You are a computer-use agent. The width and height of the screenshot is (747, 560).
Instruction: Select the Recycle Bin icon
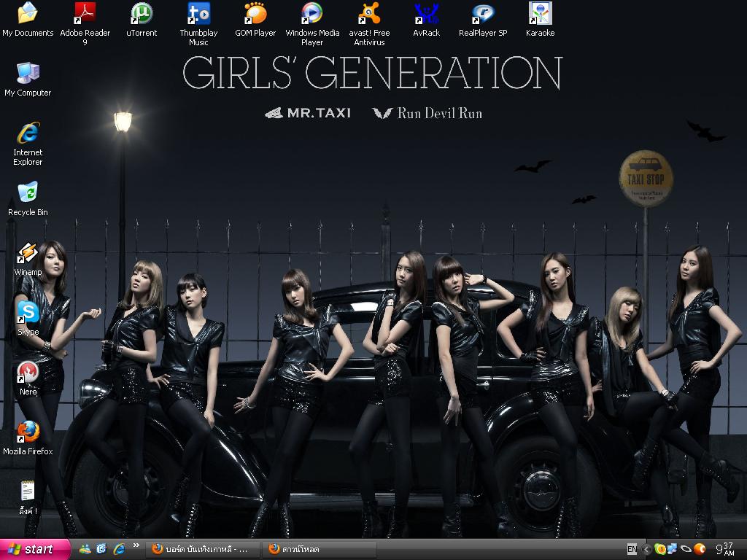click(x=28, y=199)
